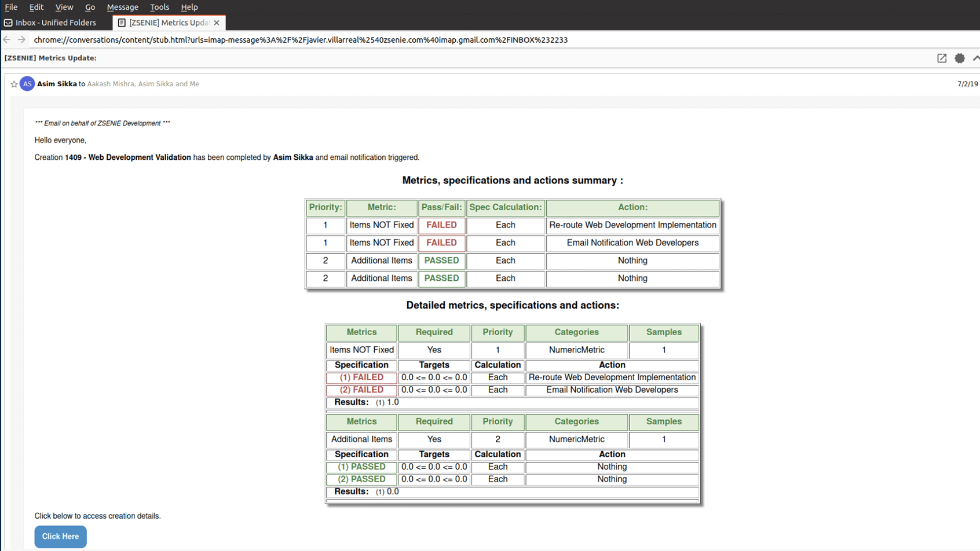This screenshot has width=980, height=551.
Task: Click bold text '1409 - Web Development Validation'
Action: coord(128,157)
